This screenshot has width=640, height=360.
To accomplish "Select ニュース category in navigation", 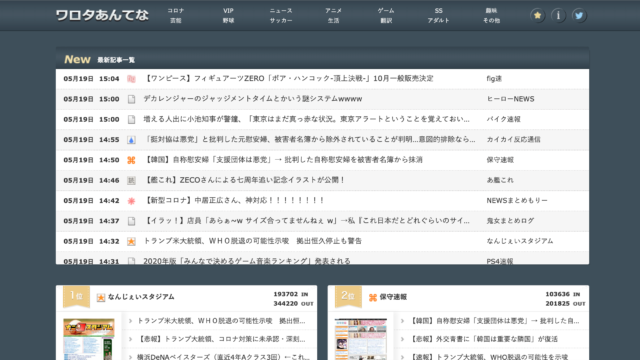I will (281, 11).
